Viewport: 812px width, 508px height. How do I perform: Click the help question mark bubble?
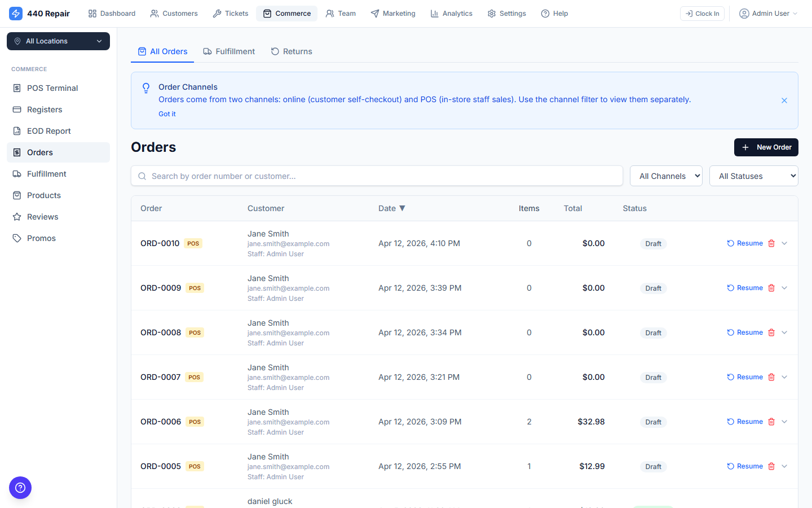20,488
